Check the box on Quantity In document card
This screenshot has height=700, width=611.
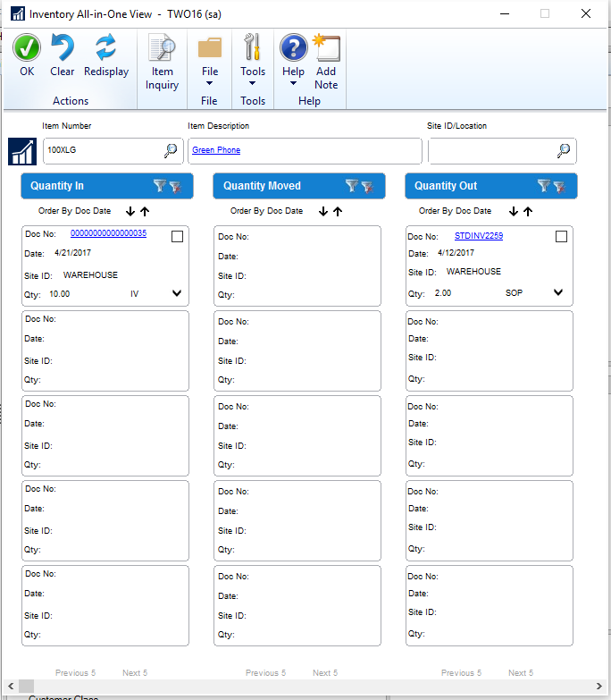(177, 236)
